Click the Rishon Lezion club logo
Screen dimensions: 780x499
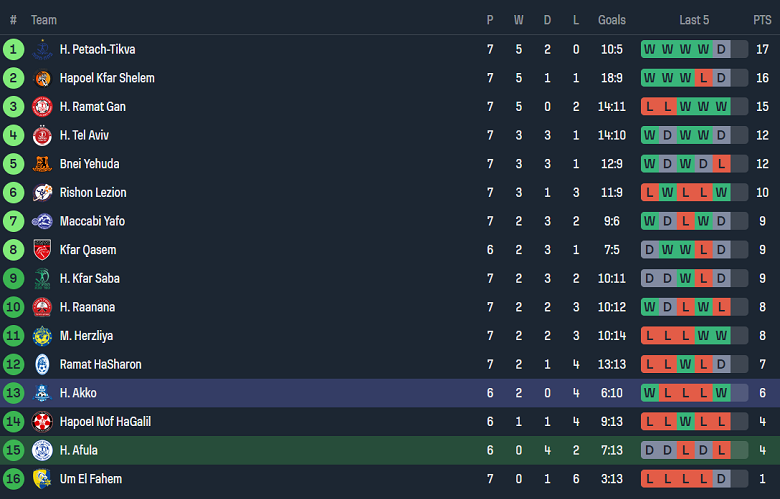[x=42, y=193]
